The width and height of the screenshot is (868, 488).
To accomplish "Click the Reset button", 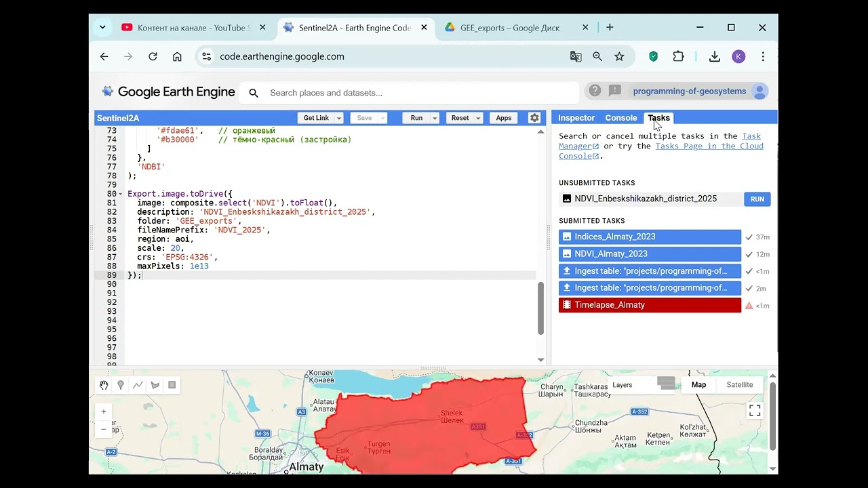I will pyautogui.click(x=460, y=118).
